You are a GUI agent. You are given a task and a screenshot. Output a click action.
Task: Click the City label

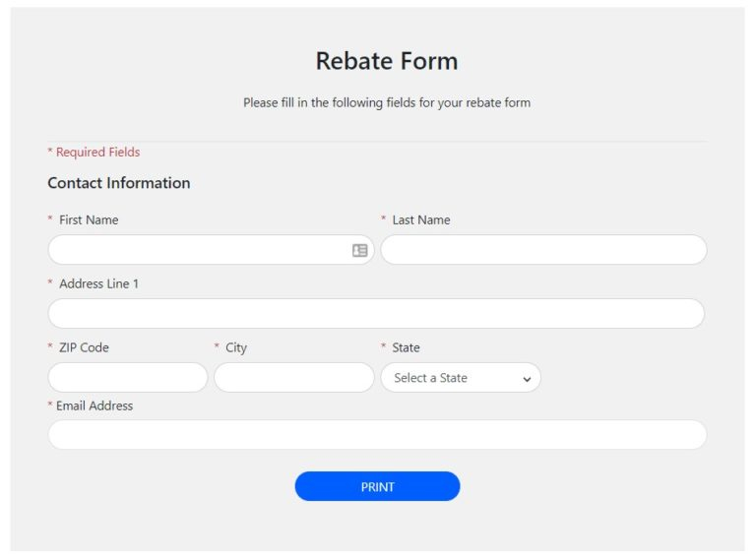tap(236, 348)
